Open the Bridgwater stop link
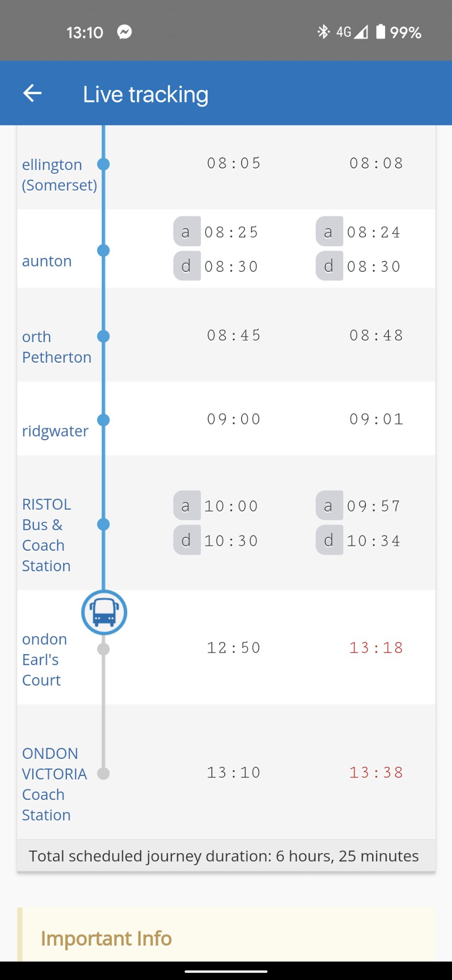Viewport: 452px width, 980px height. (x=55, y=431)
